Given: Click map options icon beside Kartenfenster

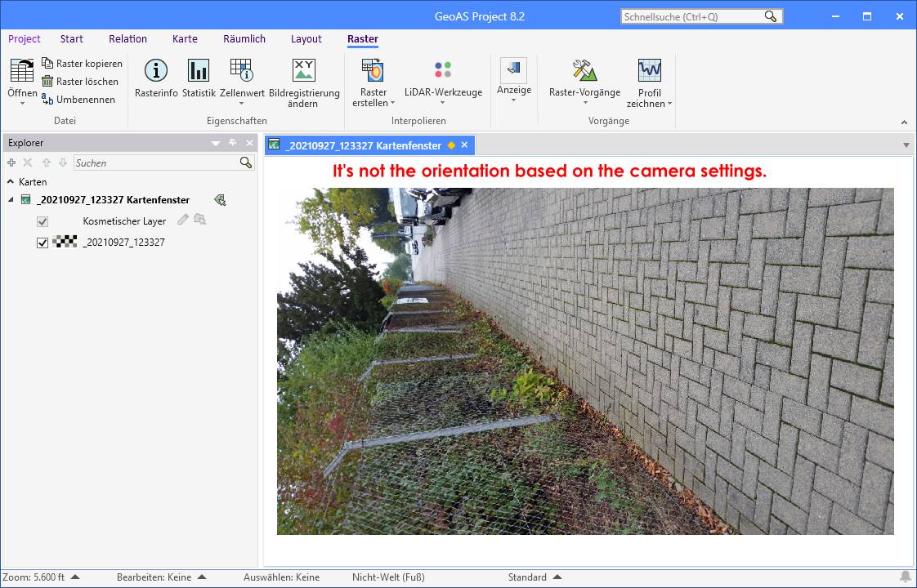Looking at the screenshot, I should 221,200.
